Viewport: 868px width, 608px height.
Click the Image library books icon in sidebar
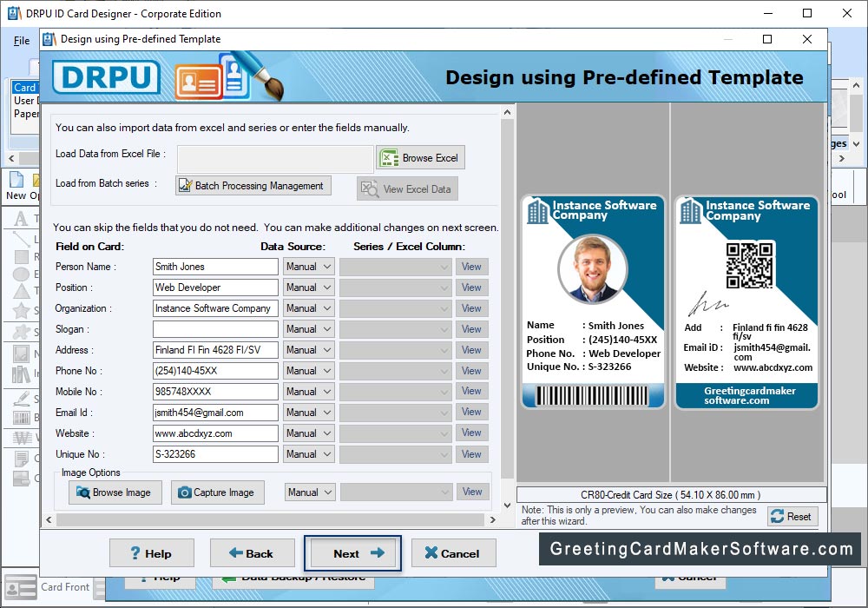[21, 374]
